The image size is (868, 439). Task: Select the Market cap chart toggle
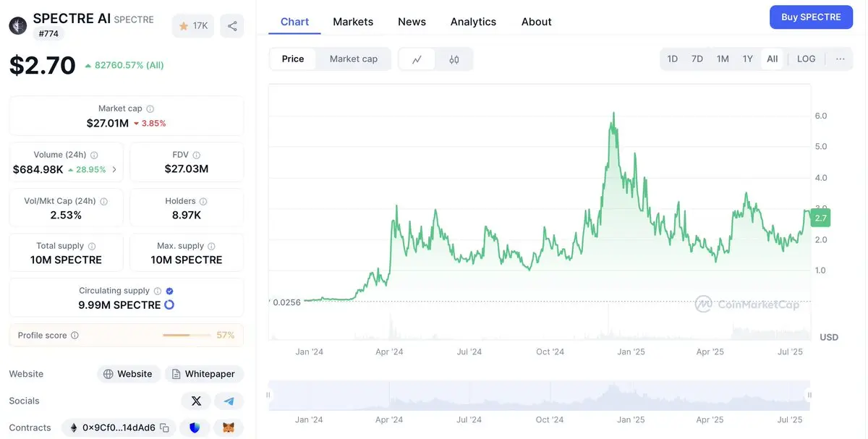[354, 59]
